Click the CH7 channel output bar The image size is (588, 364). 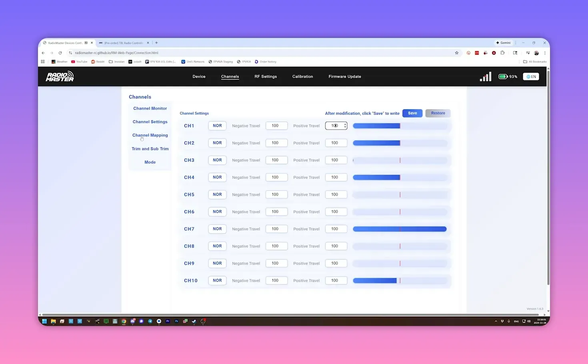[400, 229]
